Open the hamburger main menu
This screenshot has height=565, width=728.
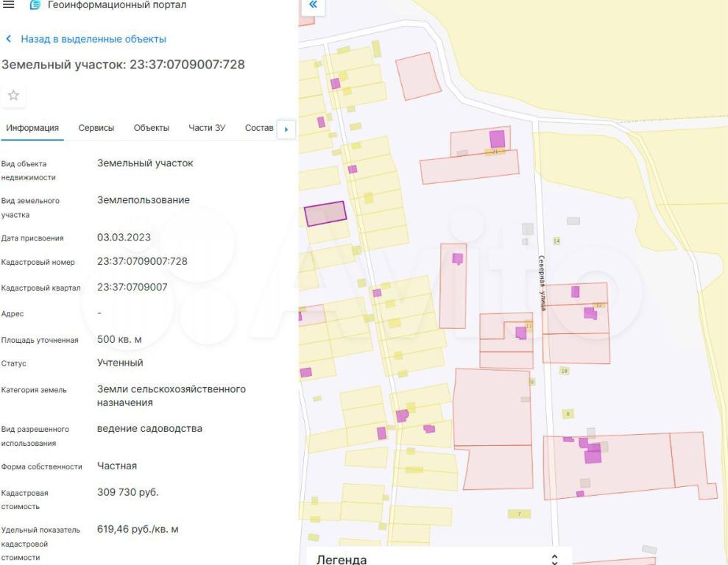click(9, 5)
